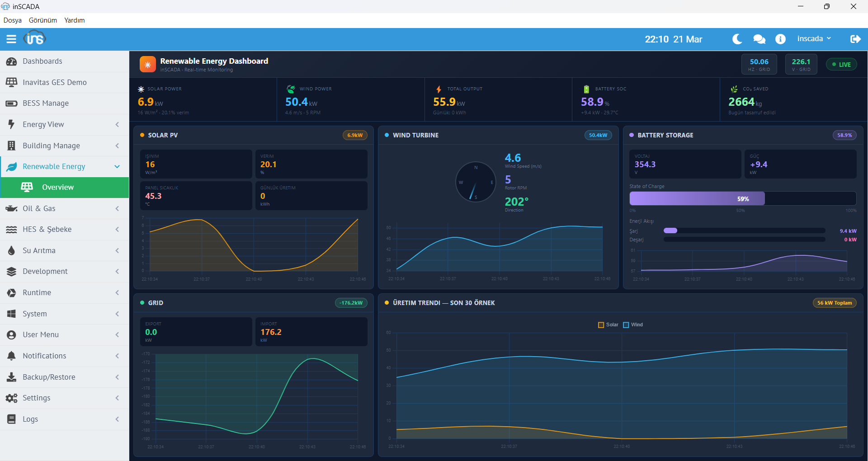The width and height of the screenshot is (868, 461).
Task: Toggle dark mode with the moon icon
Action: (x=737, y=39)
